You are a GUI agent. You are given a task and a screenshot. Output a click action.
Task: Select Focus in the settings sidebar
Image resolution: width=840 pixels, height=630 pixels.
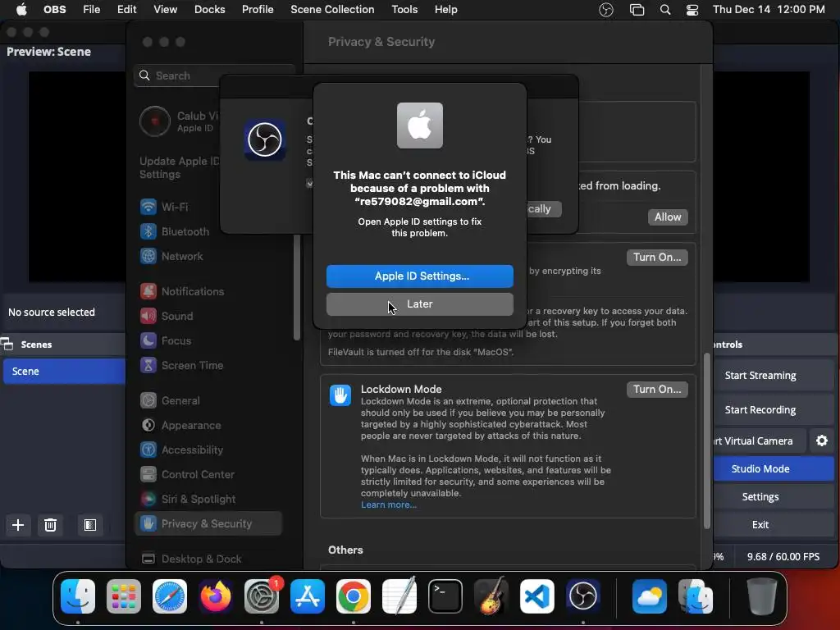[x=209, y=340]
